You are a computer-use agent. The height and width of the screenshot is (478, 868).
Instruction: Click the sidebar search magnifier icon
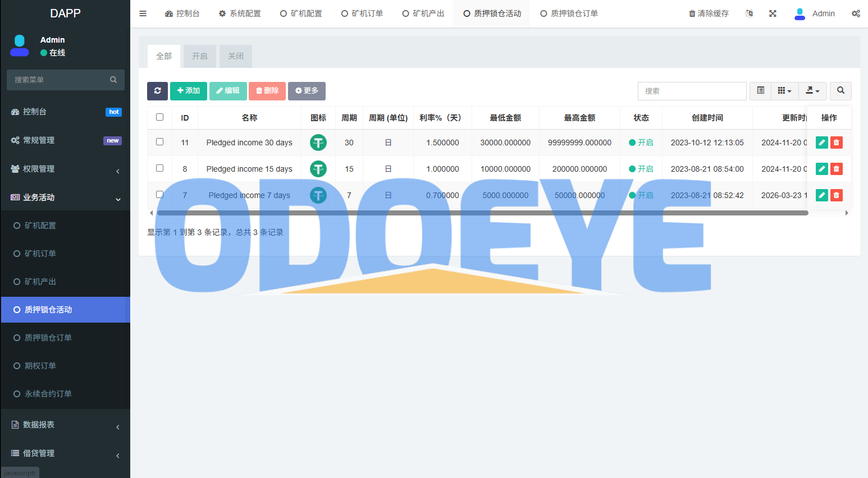(113, 80)
